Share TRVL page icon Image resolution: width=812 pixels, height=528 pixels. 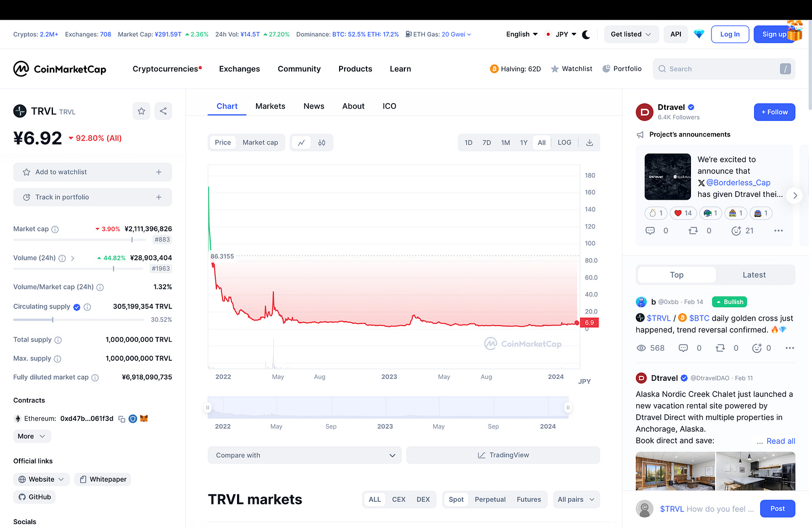(x=163, y=111)
